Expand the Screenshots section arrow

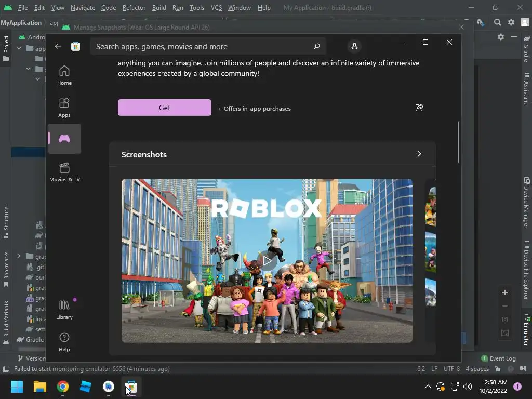pyautogui.click(x=419, y=154)
